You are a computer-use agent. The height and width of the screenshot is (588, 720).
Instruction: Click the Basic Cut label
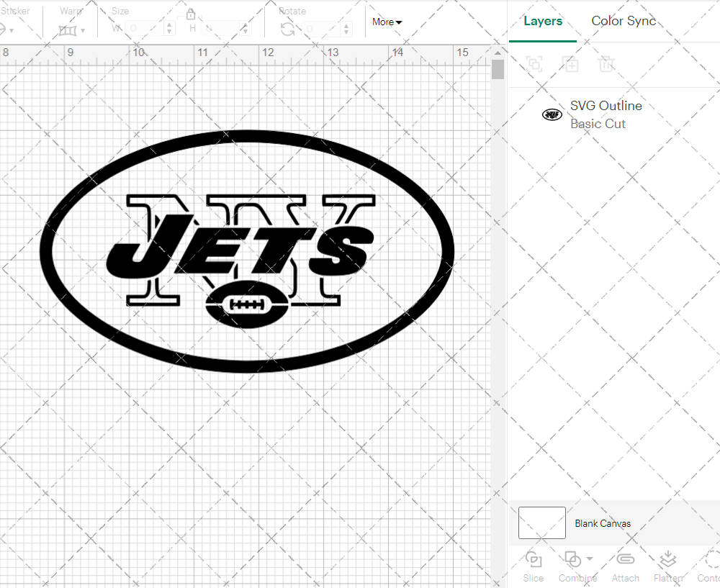(598, 124)
